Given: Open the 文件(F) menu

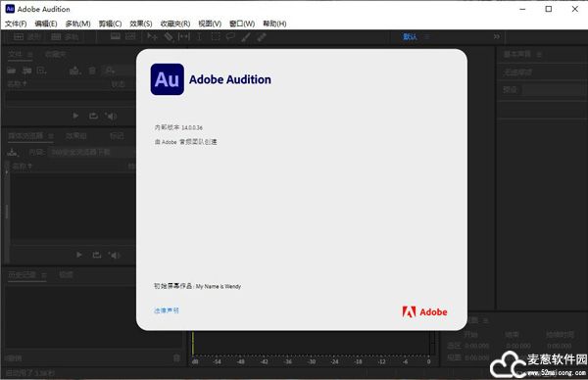Looking at the screenshot, I should (16, 24).
